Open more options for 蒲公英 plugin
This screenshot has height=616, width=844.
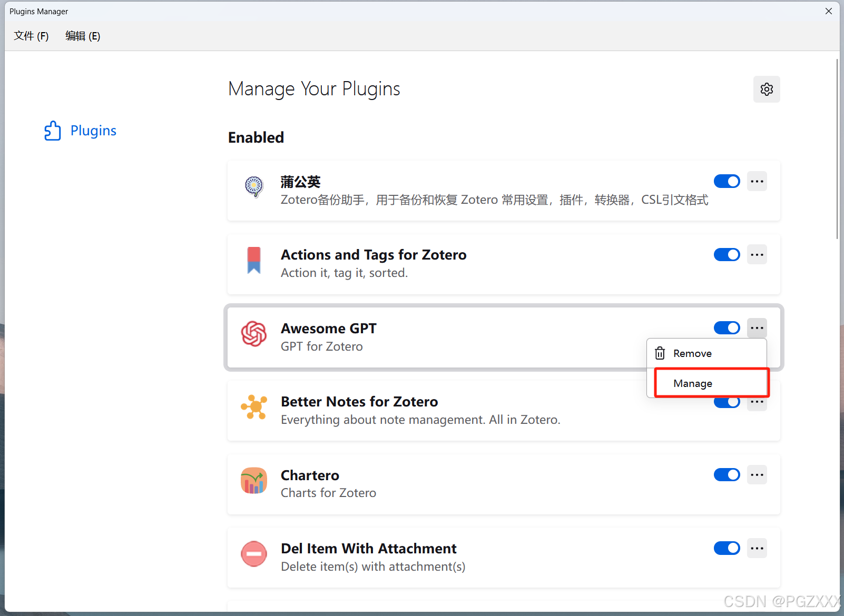(757, 181)
